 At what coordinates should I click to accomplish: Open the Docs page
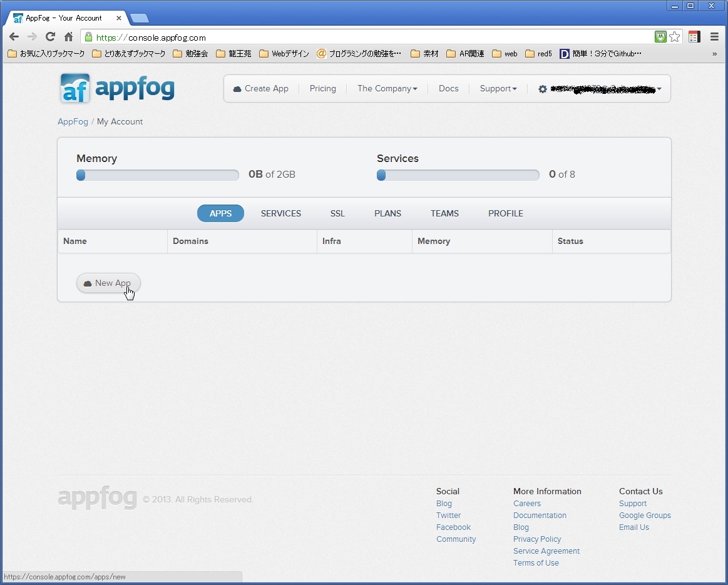[x=448, y=89]
